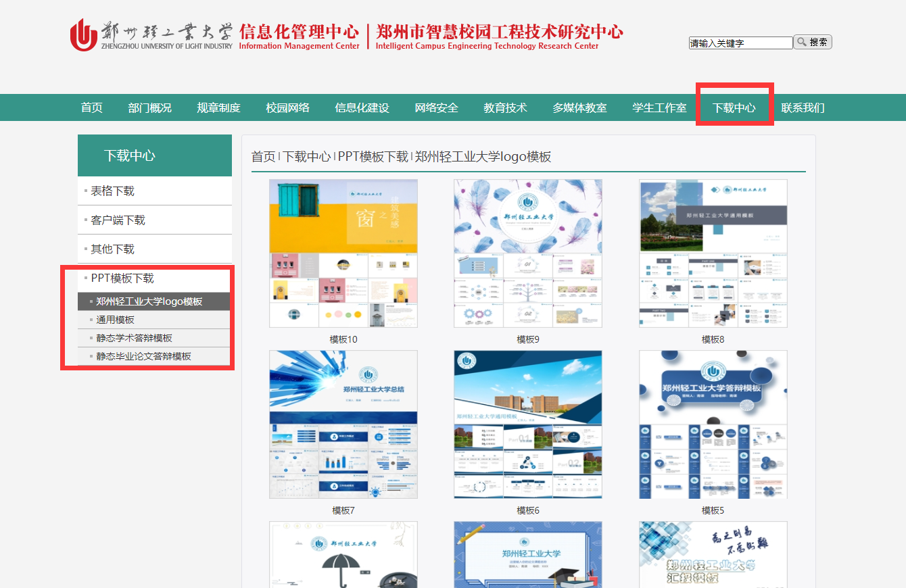
Task: Click 郑州市智慧校园工程技术研究中心 header title
Action: pos(499,31)
